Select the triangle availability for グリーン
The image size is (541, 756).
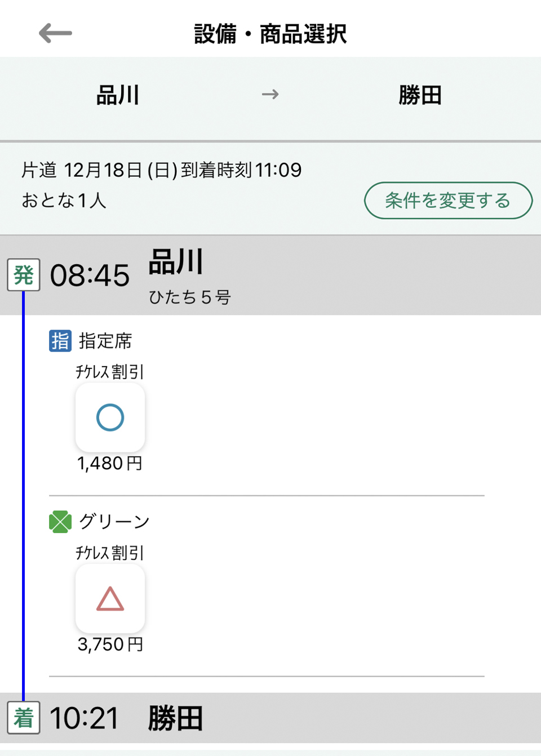pos(110,598)
